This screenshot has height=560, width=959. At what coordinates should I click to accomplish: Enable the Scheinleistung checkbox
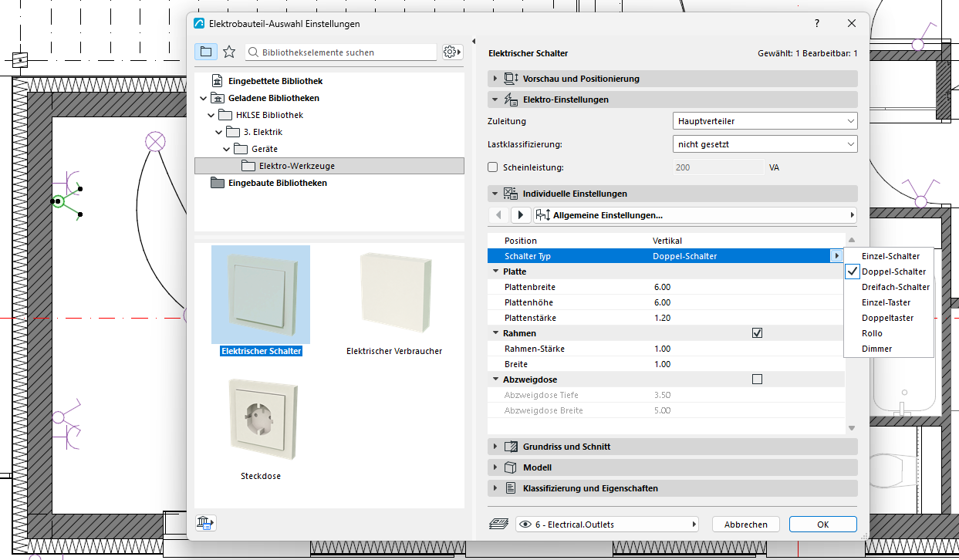click(x=493, y=167)
